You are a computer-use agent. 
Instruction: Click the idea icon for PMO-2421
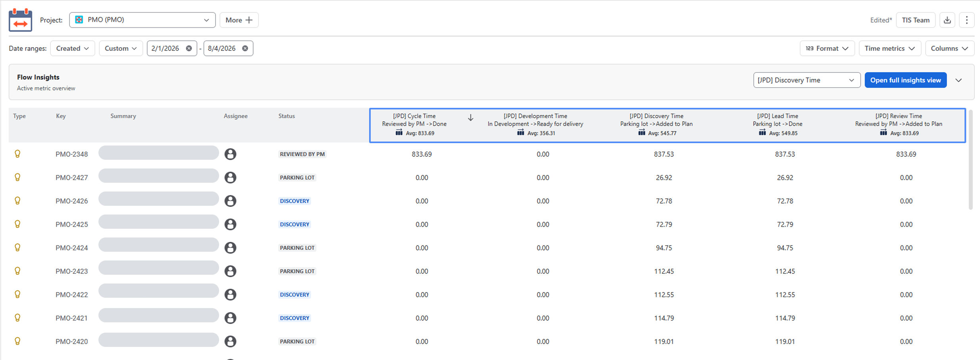[x=17, y=318]
